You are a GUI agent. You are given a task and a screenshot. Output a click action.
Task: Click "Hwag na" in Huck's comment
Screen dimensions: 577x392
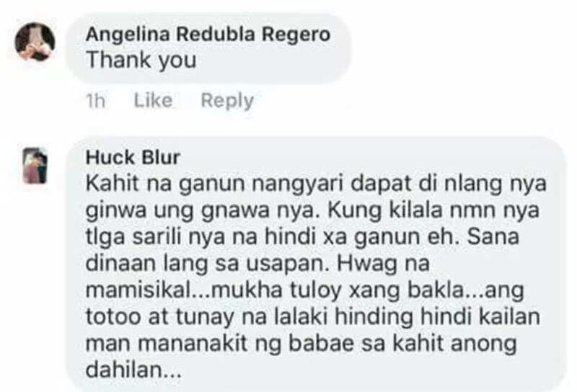[x=382, y=263]
